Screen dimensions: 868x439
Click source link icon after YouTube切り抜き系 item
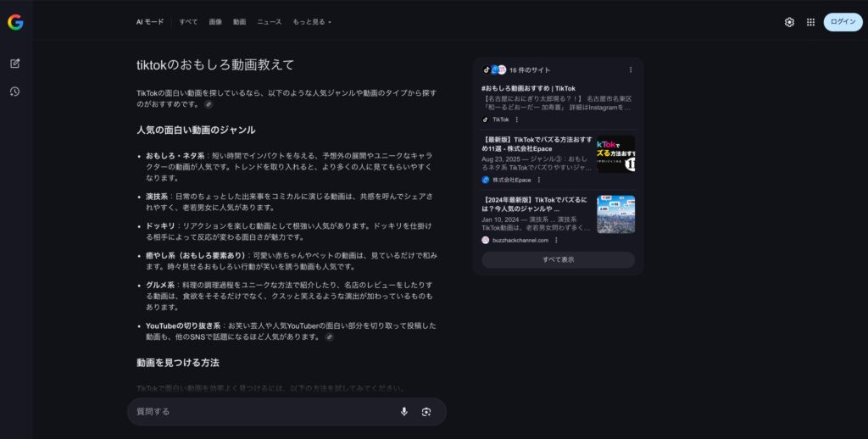329,336
